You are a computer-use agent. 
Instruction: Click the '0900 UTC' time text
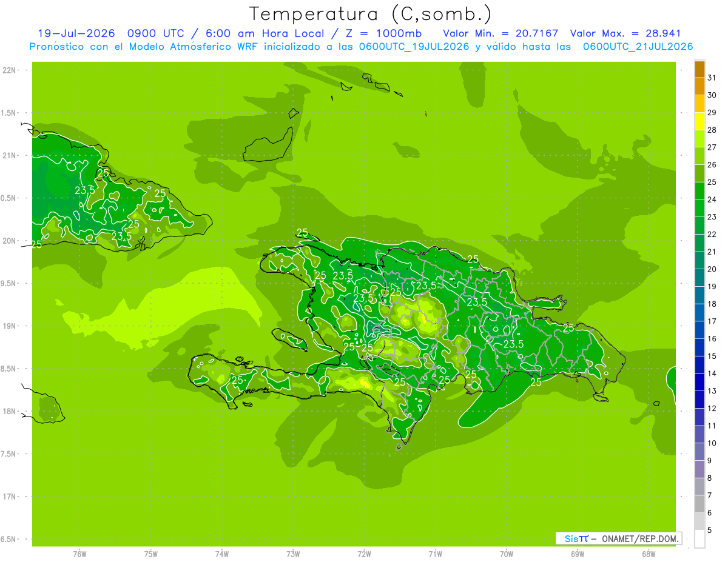155,33
